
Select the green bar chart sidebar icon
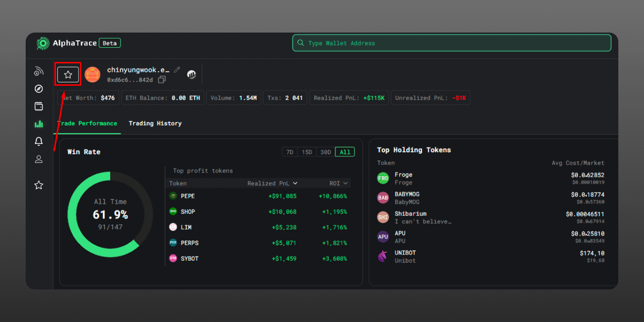pyautogui.click(x=39, y=124)
